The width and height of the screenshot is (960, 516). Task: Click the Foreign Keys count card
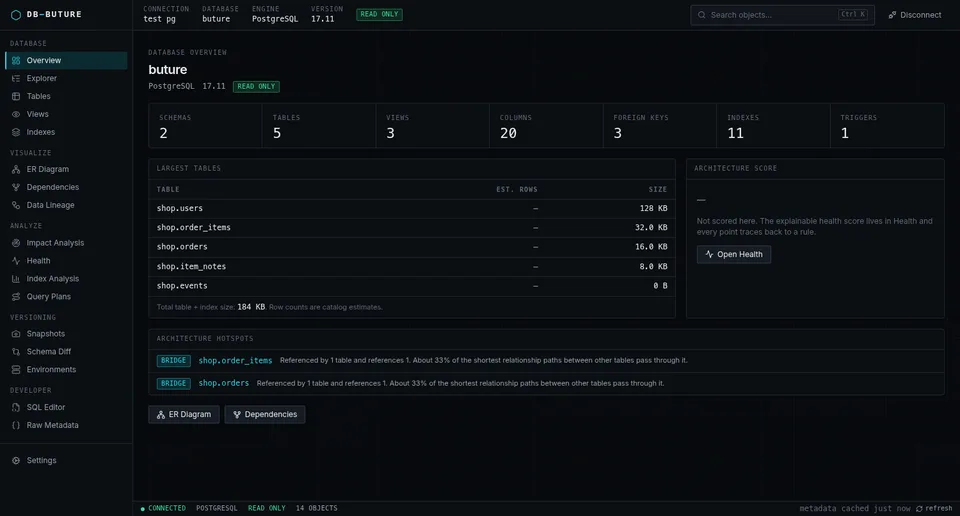660,125
